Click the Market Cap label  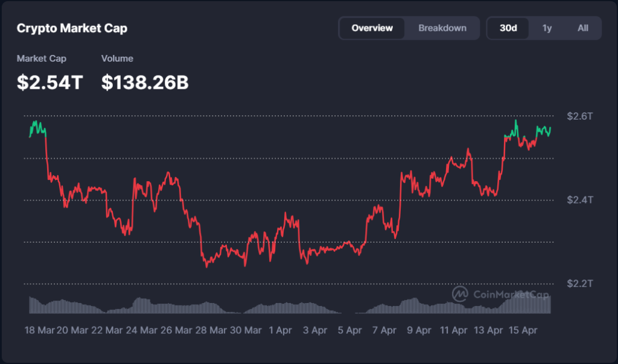[42, 59]
